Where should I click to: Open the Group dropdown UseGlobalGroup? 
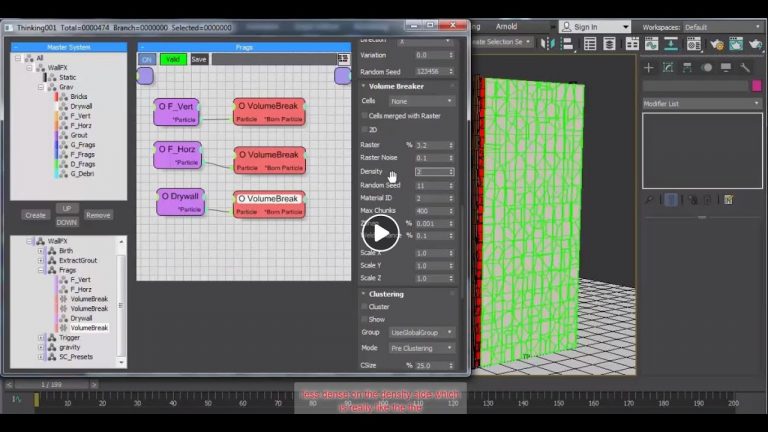click(421, 333)
